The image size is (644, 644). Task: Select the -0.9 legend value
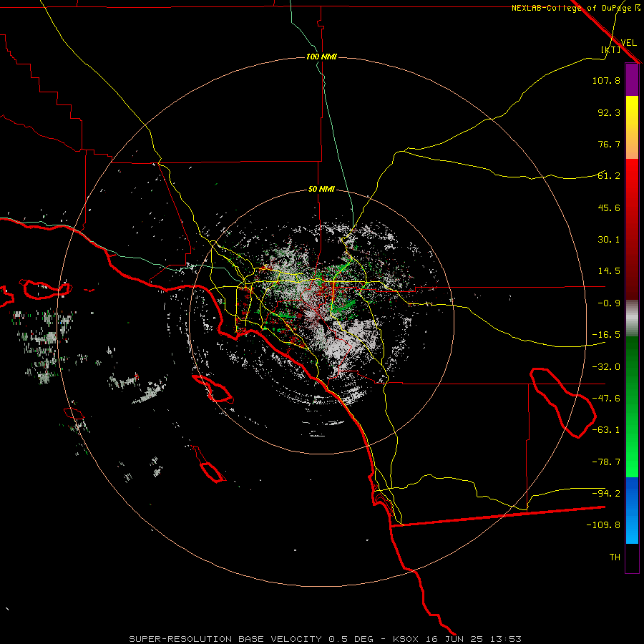(x=609, y=303)
